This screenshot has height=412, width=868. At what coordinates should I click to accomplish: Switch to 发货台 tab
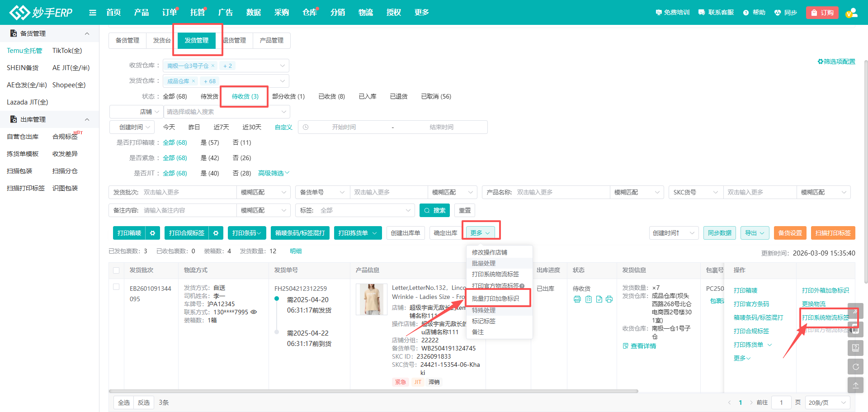click(162, 40)
